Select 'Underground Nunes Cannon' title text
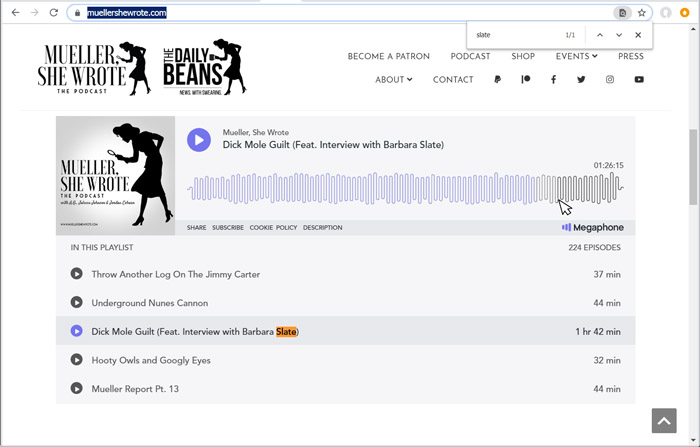 pos(150,303)
